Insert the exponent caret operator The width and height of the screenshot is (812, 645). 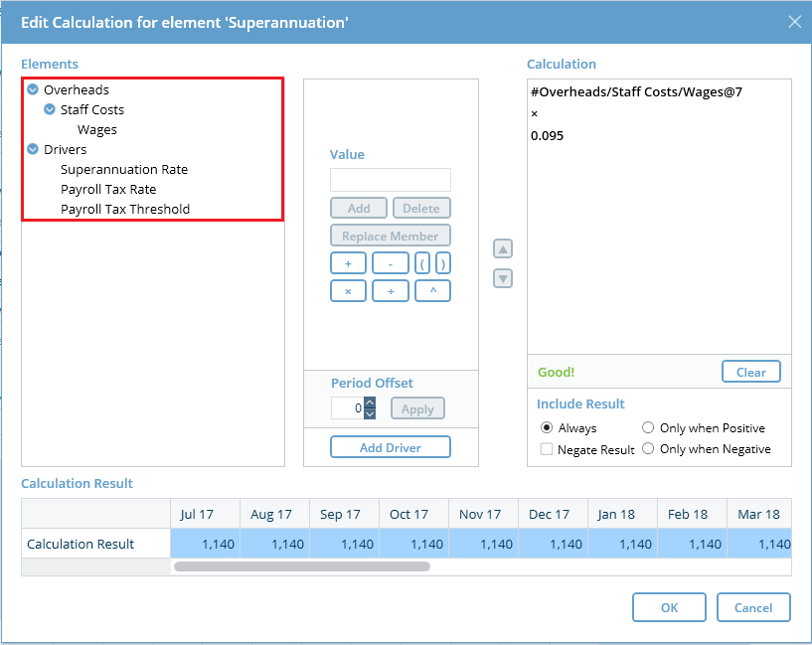432,291
